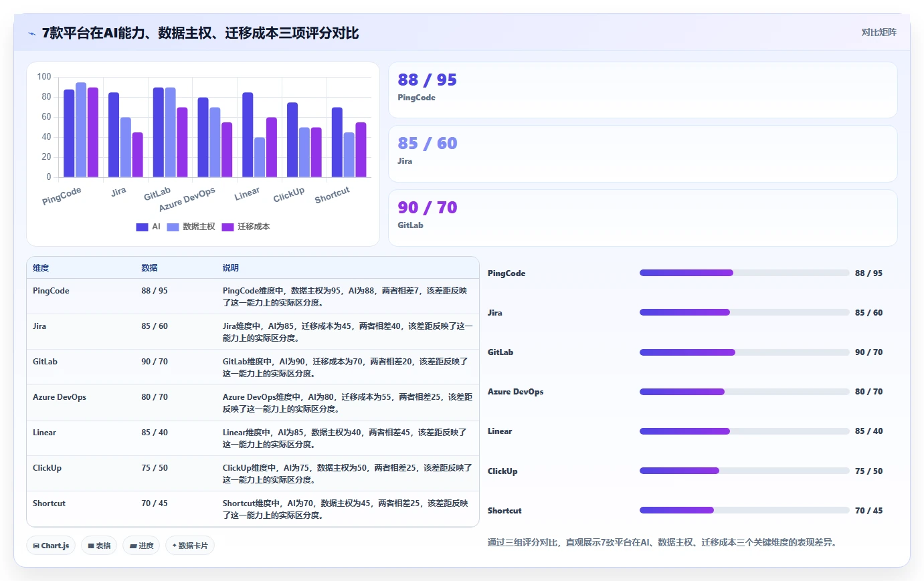Image resolution: width=924 pixels, height=581 pixels.
Task: Click the Linear 85 / 40 progress bar
Action: [744, 431]
